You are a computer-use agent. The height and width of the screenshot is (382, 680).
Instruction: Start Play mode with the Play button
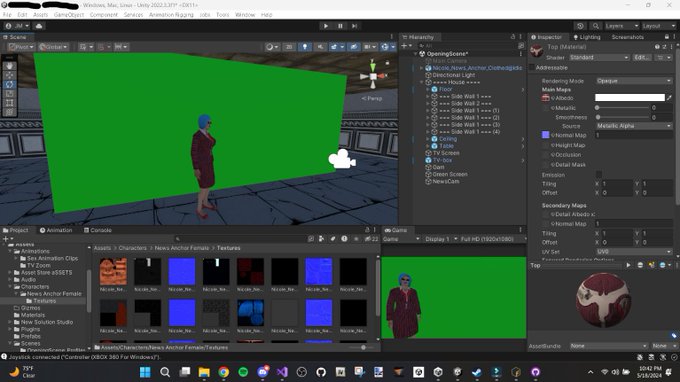(326, 26)
